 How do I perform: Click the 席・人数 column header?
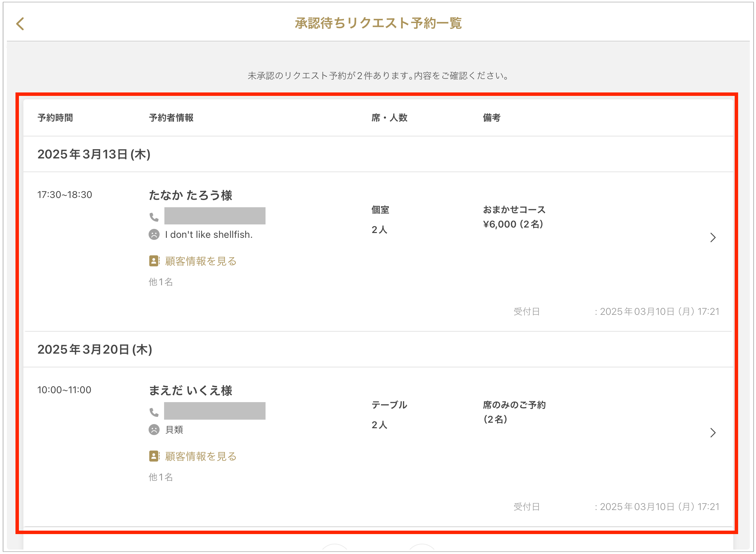[x=389, y=118]
